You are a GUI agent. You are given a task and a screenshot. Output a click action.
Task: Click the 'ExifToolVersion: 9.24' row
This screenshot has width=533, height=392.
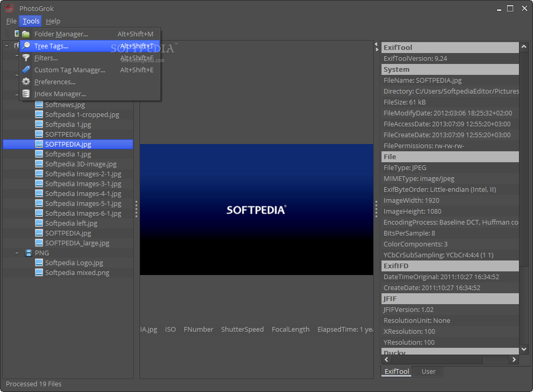pos(450,58)
